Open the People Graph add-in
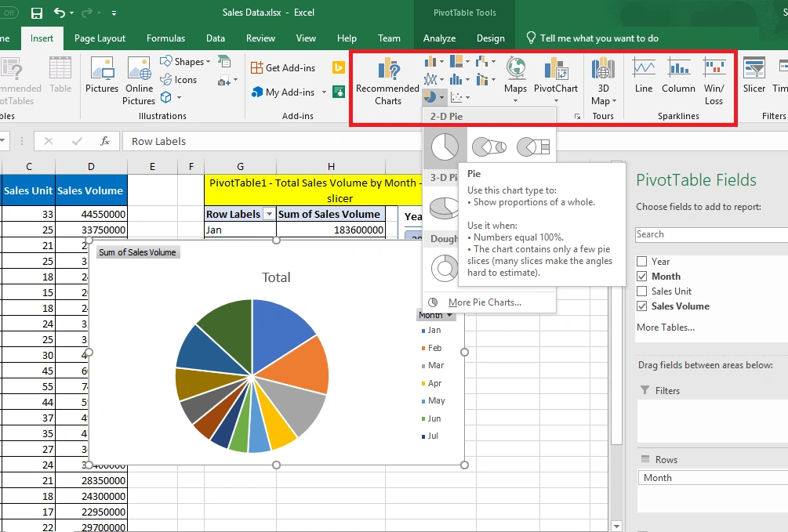Viewport: 788px width, 532px height. point(339,92)
